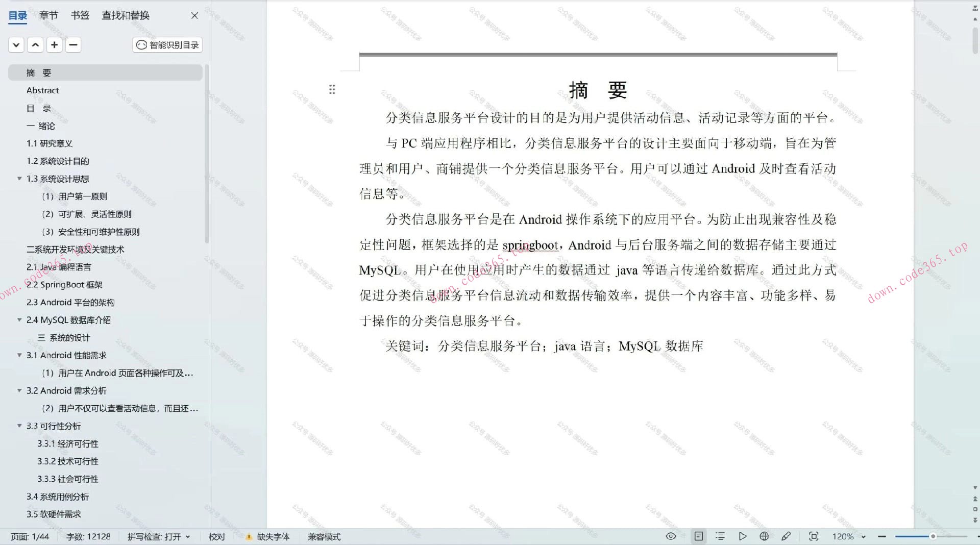Click the 智能识别目录 smart catalog icon
This screenshot has height=545, width=980.
[x=167, y=45]
